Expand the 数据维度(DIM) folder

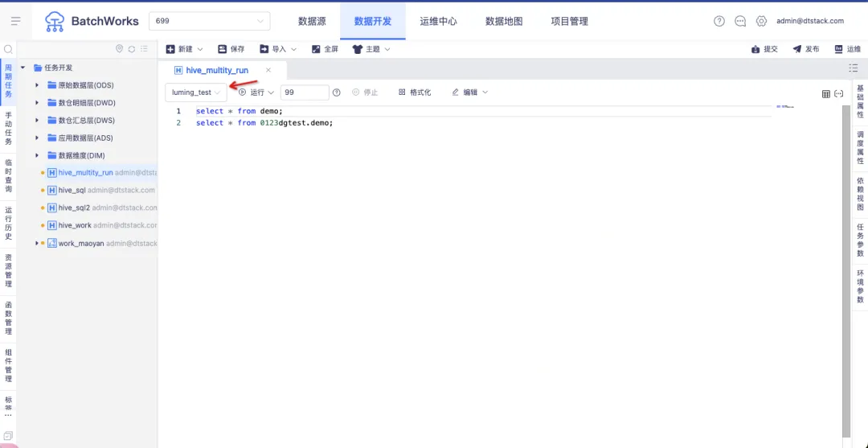point(36,155)
